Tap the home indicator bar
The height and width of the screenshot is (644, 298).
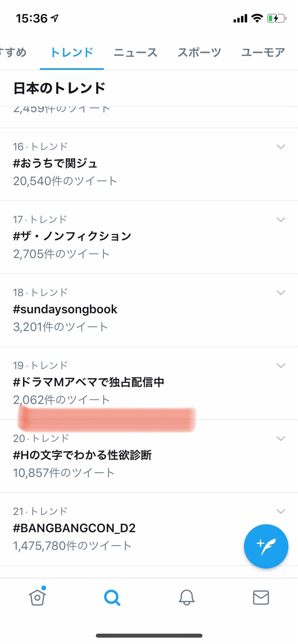(149, 636)
